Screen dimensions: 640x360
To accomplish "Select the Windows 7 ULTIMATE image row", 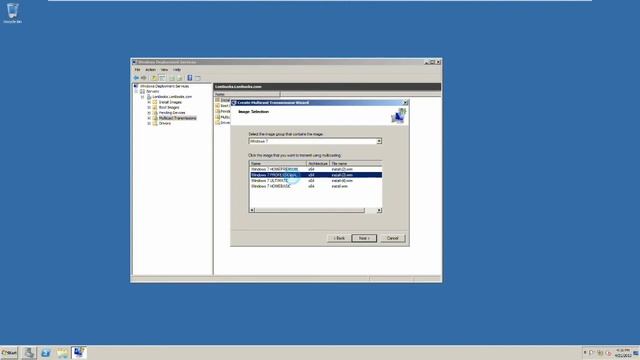I will pos(316,180).
